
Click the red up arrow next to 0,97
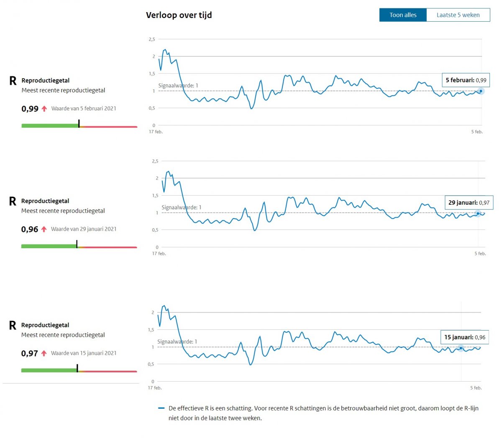pos(44,354)
